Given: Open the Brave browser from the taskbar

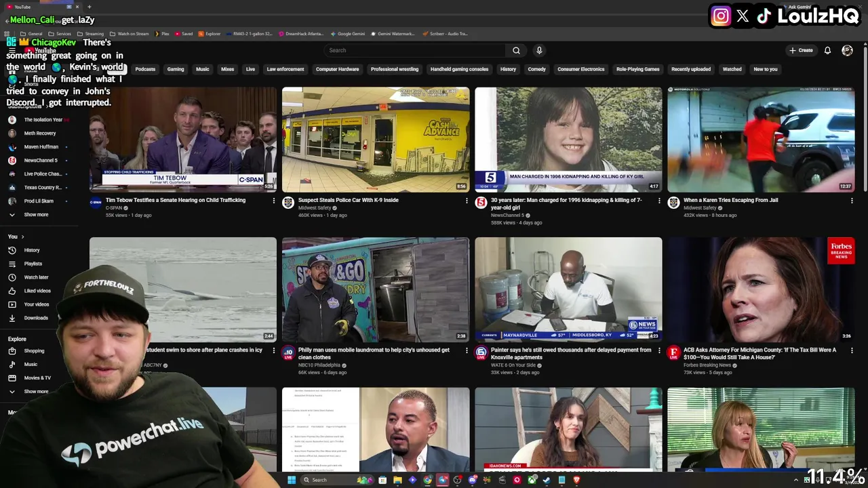Looking at the screenshot, I should click(x=576, y=480).
